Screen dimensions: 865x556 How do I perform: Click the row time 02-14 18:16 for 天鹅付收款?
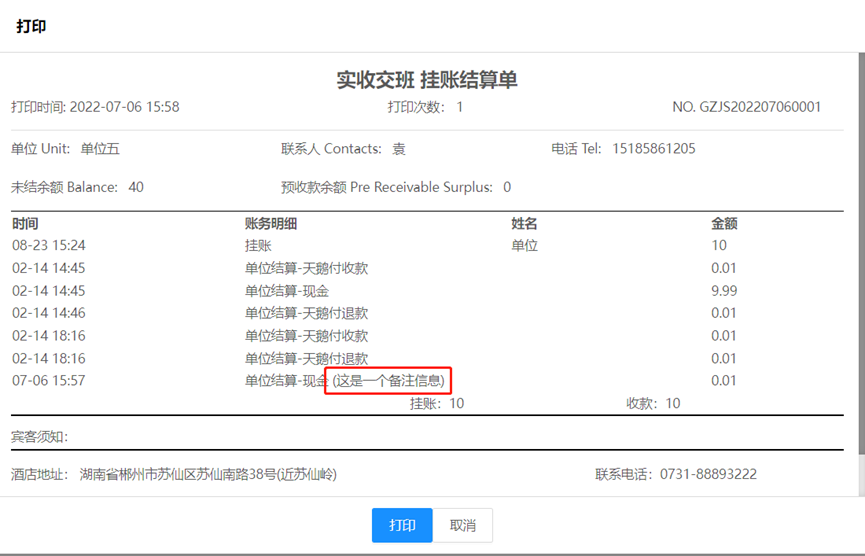pyautogui.click(x=49, y=336)
